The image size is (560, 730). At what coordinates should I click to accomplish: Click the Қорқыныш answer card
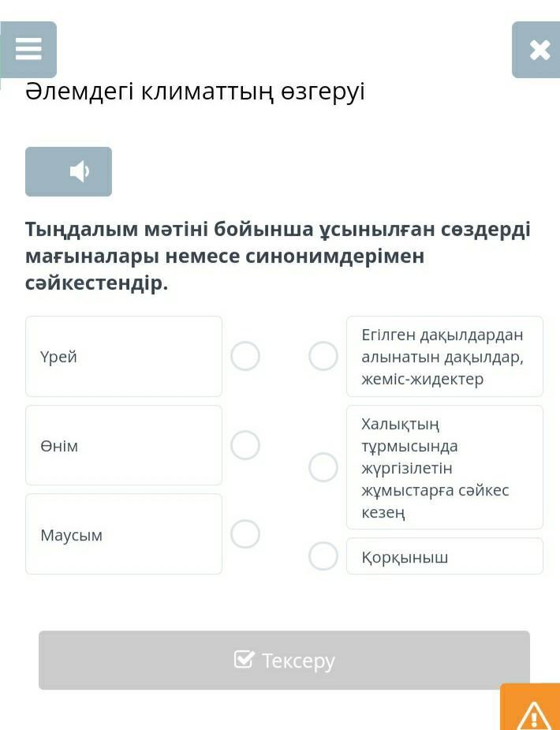445,556
